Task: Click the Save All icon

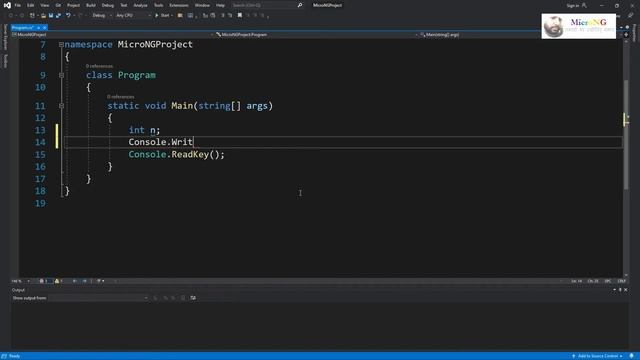Action: (58, 16)
